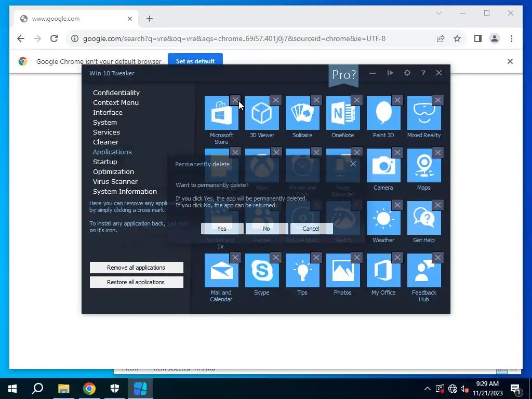Click Restore all applications button
The image size is (532, 399).
[x=137, y=282]
